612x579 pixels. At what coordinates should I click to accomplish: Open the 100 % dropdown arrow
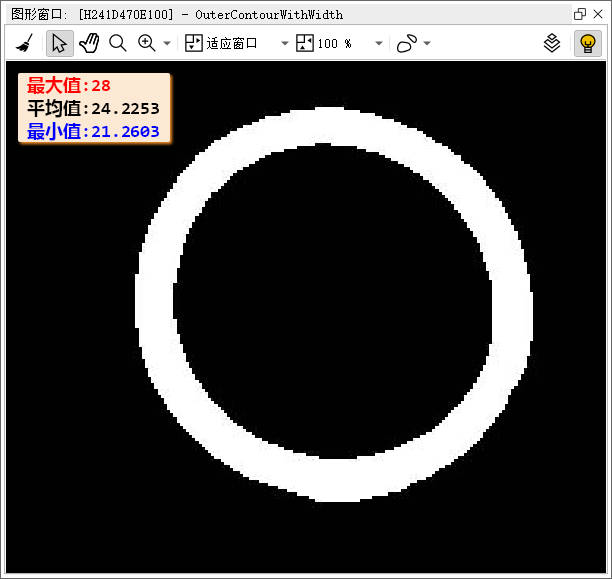(x=379, y=43)
